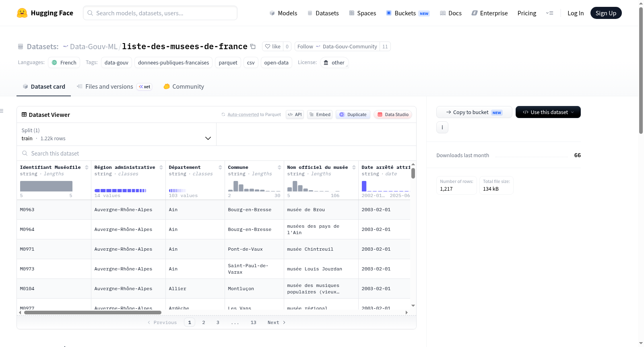Focus the Search this dataset field
Screen dimensions: 644x347
pos(217,153)
